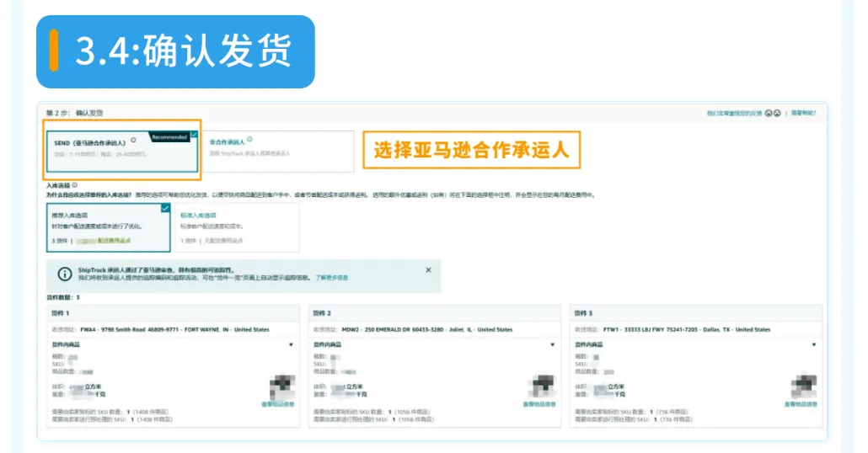Image resolution: width=868 pixels, height=453 pixels.
Task: Click 配送费用返点 text in recommended option
Action: point(114,241)
